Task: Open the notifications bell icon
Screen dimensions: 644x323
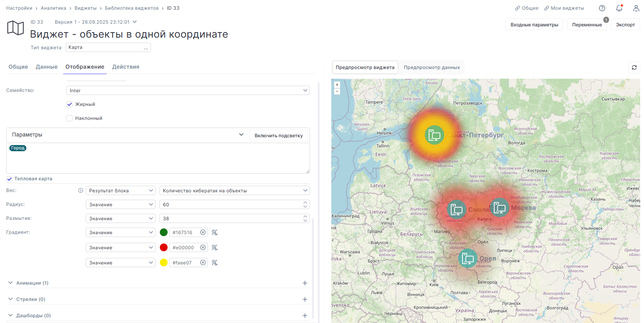Action: [x=619, y=8]
